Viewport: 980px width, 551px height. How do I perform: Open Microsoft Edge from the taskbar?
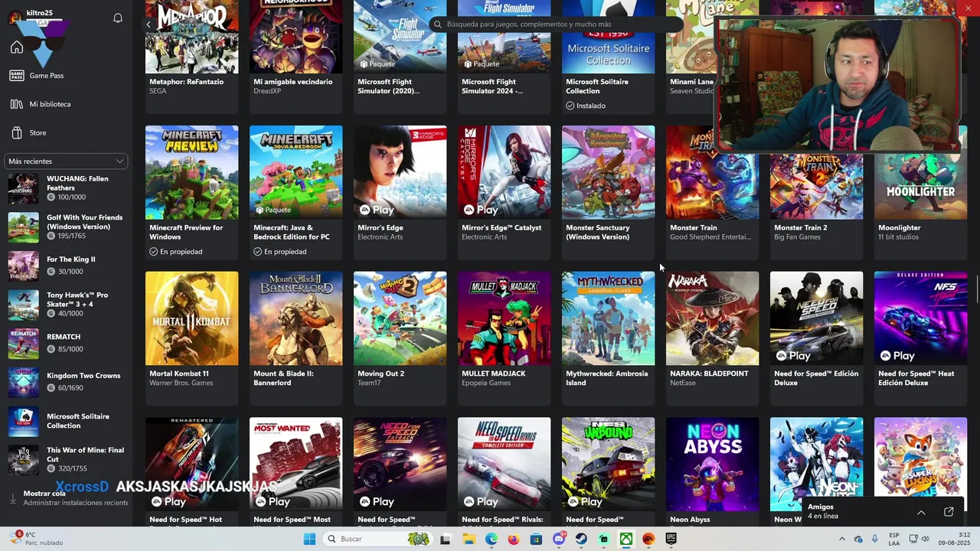pyautogui.click(x=491, y=540)
